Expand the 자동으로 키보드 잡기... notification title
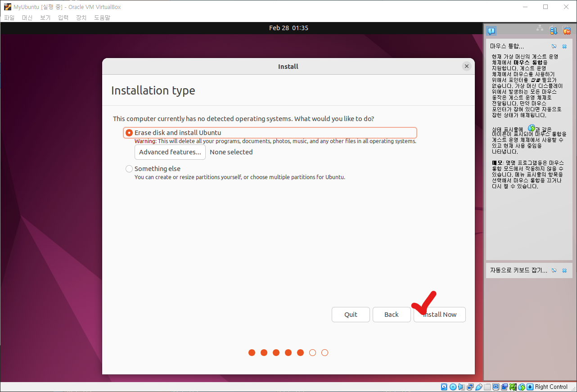Screen dimensions: 577x392 tap(519, 270)
